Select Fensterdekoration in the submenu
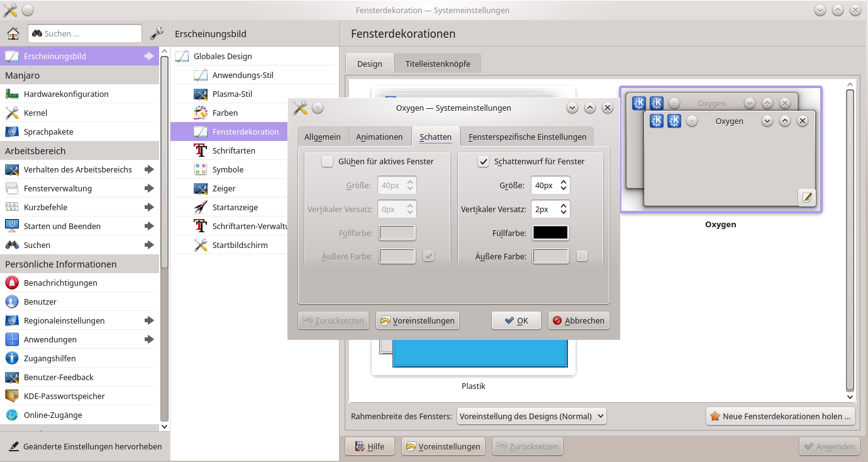This screenshot has height=462, width=868. (229, 132)
